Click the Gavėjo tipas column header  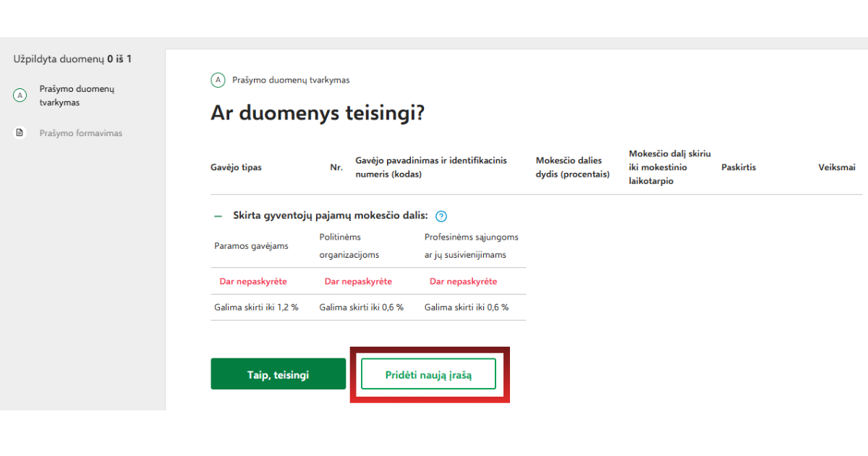click(236, 167)
